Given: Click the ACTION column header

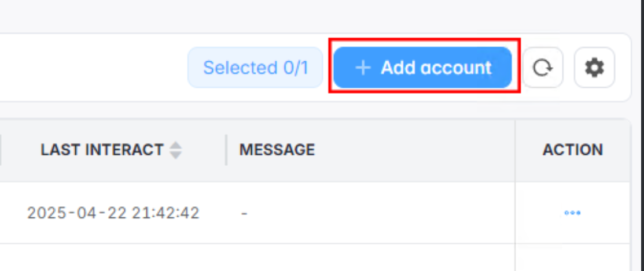Looking at the screenshot, I should pos(572,150).
